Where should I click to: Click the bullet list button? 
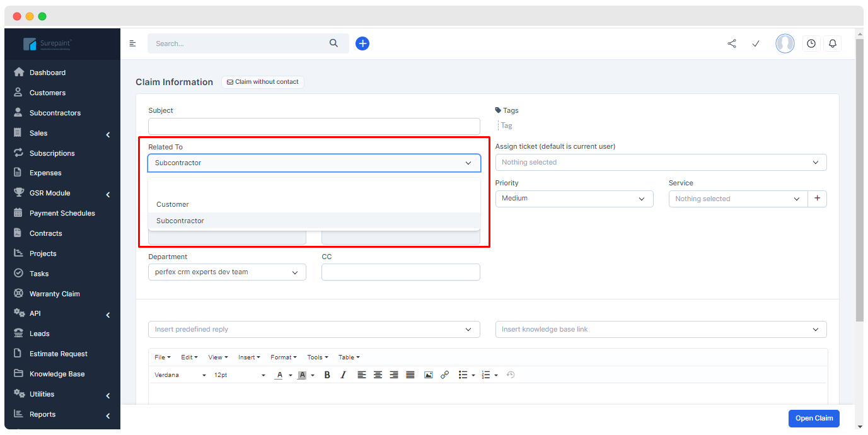coord(463,374)
